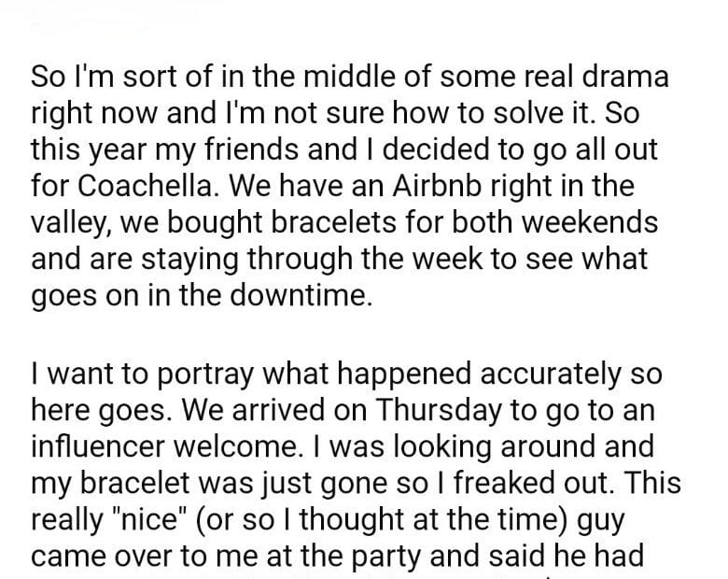Click the quoted word "nice"
Image resolution: width=728 pixels, height=579 pixels.
point(138,520)
